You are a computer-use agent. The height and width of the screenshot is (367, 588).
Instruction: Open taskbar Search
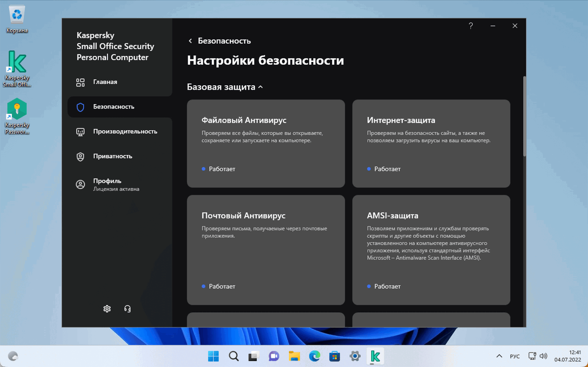(234, 356)
